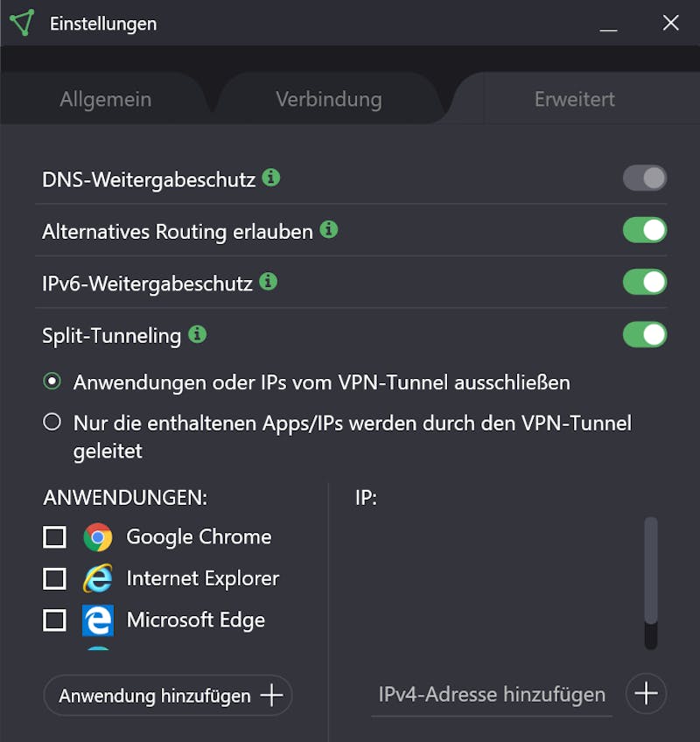This screenshot has height=742, width=700.
Task: Disable Alternatives Routing erlauben switch
Action: coord(645,231)
